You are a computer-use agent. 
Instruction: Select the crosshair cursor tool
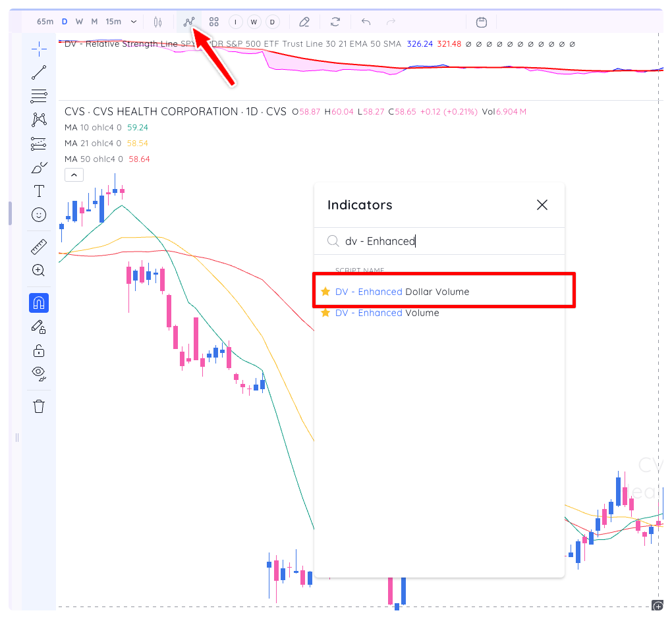coord(39,49)
